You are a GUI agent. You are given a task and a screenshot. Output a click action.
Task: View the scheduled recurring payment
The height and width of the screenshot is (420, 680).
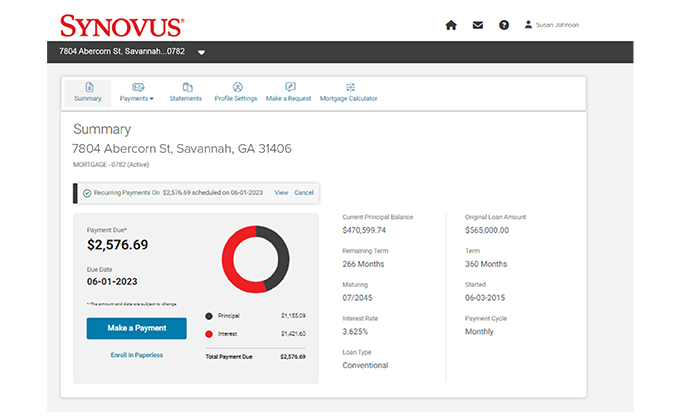(281, 192)
